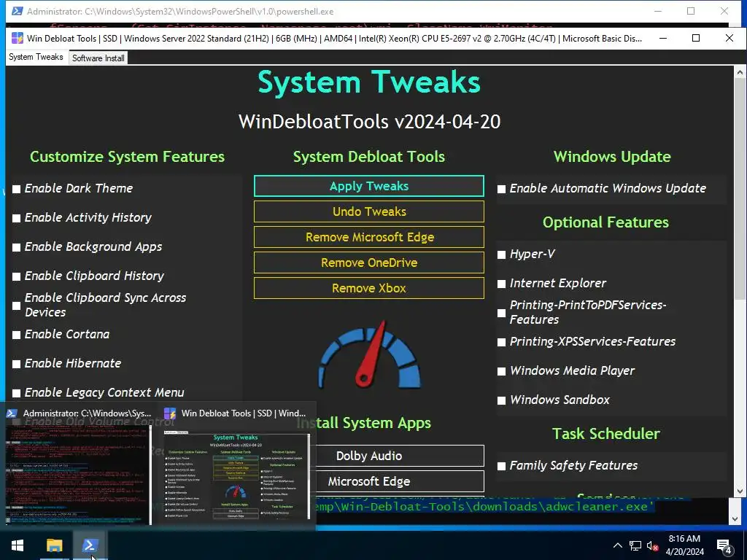Toggle Printing-PrintToPDFServices-Features checkbox
The width and height of the screenshot is (747, 560).
coord(501,313)
